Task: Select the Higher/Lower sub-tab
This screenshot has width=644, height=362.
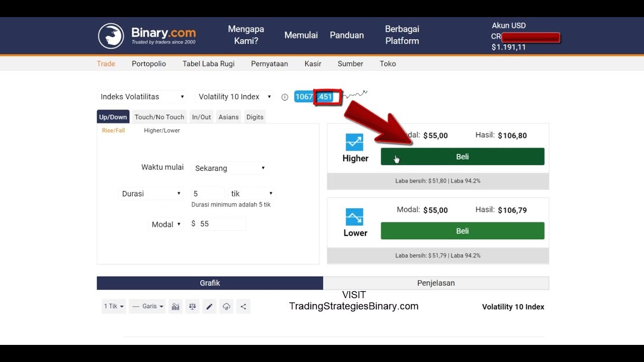Action: coord(162,131)
